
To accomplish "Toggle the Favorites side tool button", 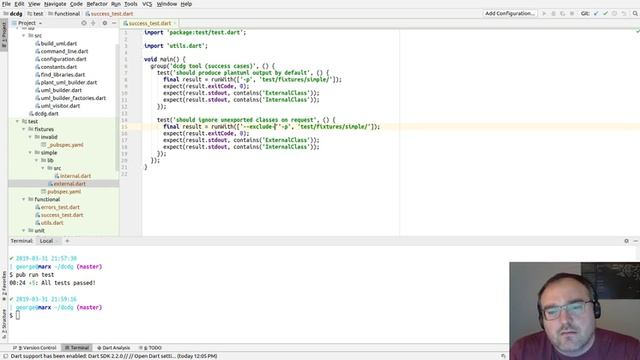I will point(4,286).
